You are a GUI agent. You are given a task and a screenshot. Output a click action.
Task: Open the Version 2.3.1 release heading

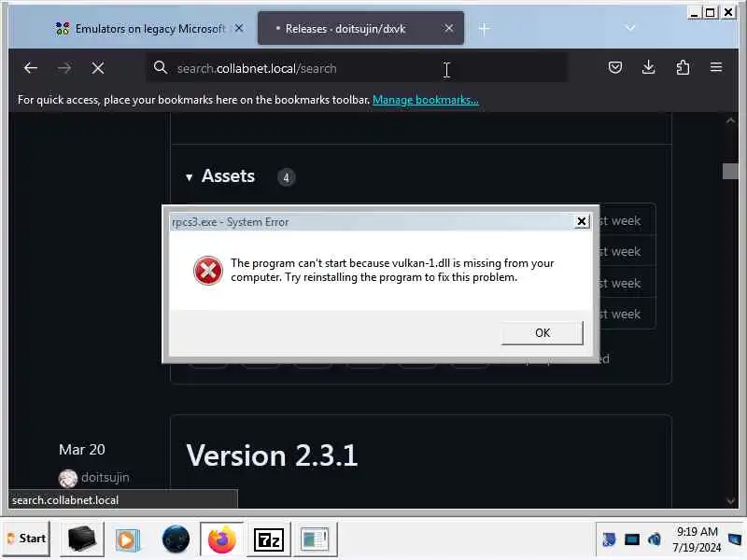pos(272,455)
